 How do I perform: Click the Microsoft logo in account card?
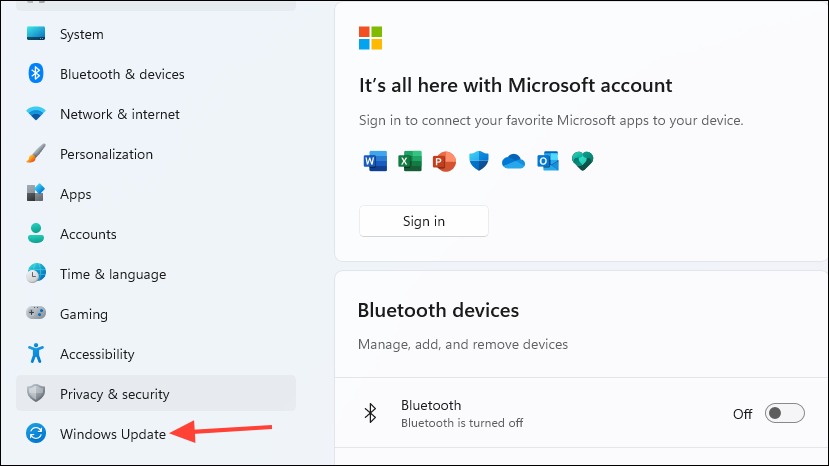pos(370,38)
